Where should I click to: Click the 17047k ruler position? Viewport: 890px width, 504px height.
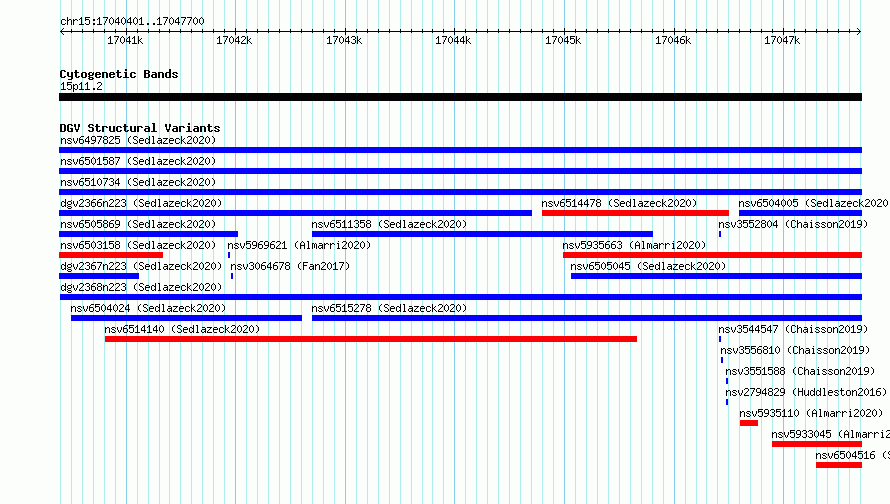point(782,40)
